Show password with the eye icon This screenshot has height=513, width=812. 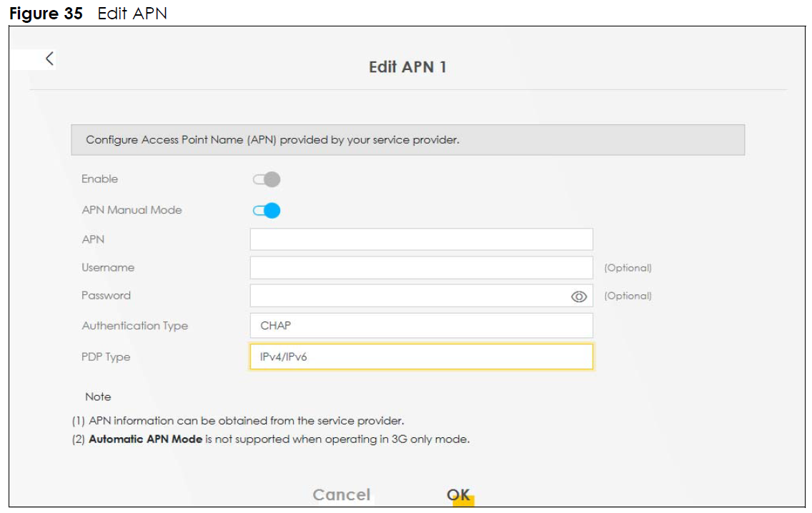click(x=579, y=297)
